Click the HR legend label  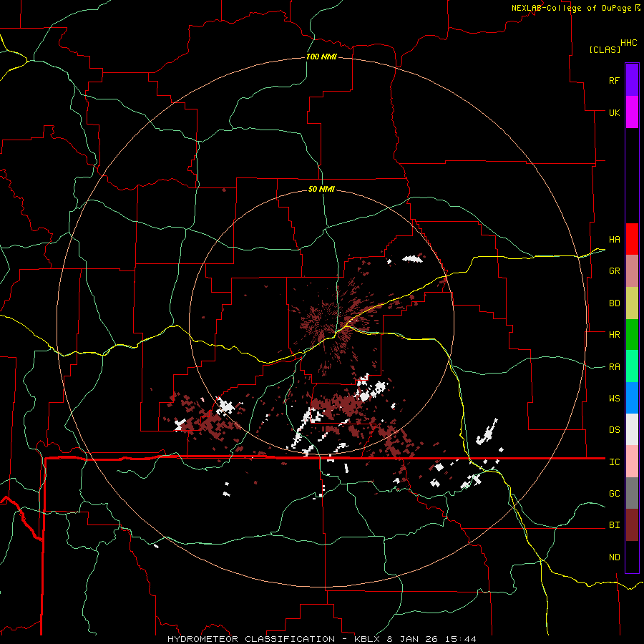pos(614,335)
